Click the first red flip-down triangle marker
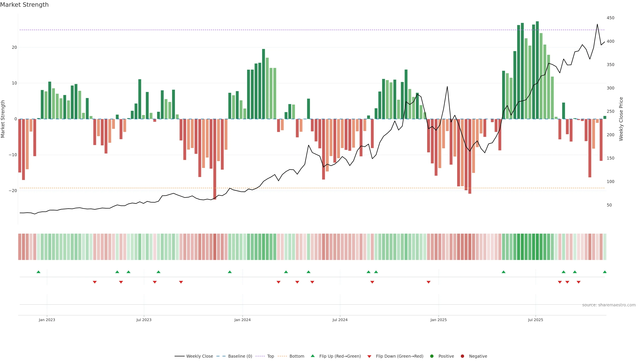The width and height of the screenshot is (644, 362). click(x=95, y=282)
